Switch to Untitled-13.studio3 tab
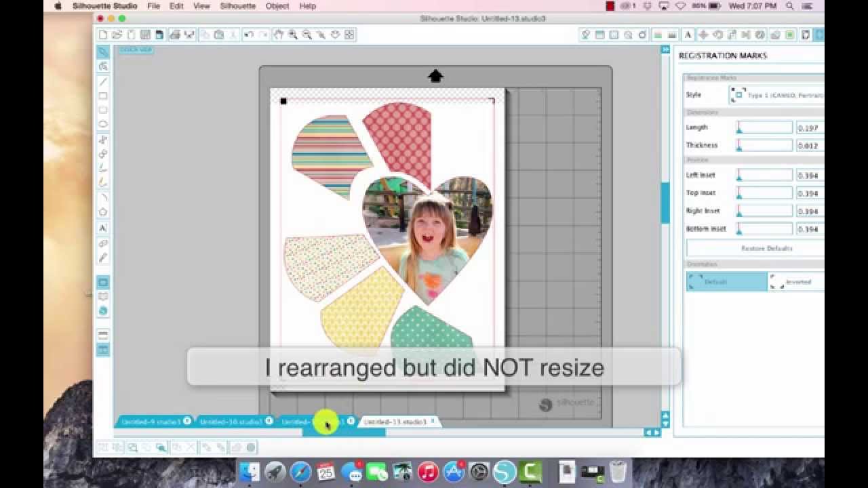This screenshot has width=868, height=488. pos(395,422)
